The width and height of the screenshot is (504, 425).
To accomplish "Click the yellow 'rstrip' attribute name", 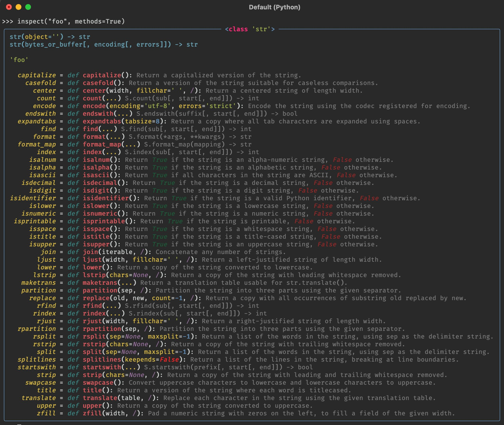I will tap(44, 344).
